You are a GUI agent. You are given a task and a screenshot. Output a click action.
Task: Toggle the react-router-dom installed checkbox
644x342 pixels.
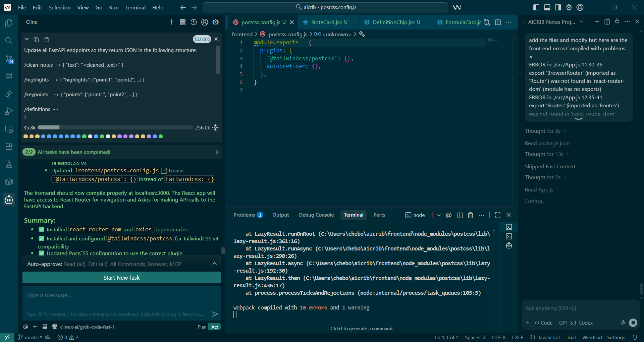click(42, 229)
